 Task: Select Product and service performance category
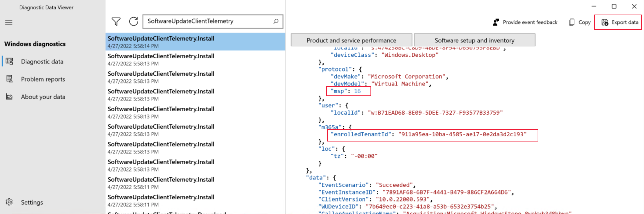pos(351,40)
